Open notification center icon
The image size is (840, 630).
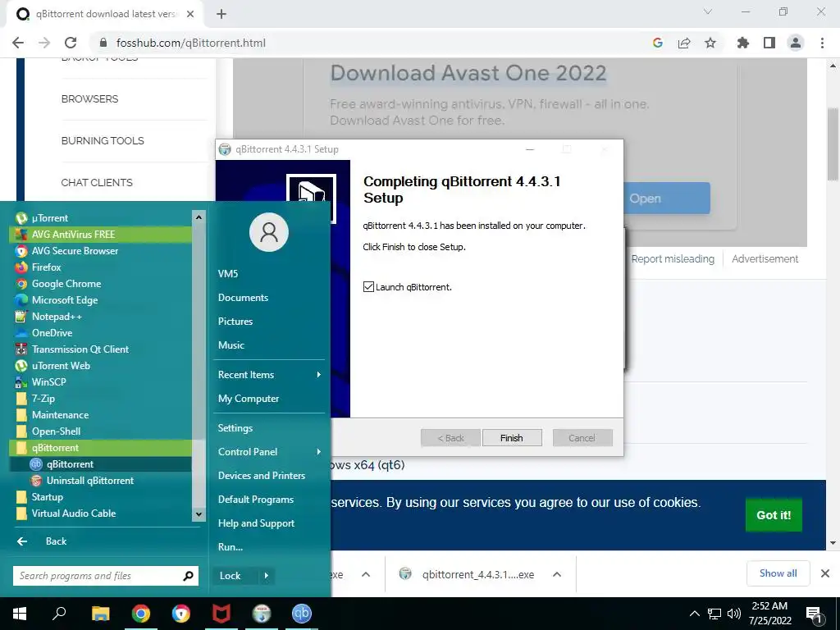click(x=814, y=614)
